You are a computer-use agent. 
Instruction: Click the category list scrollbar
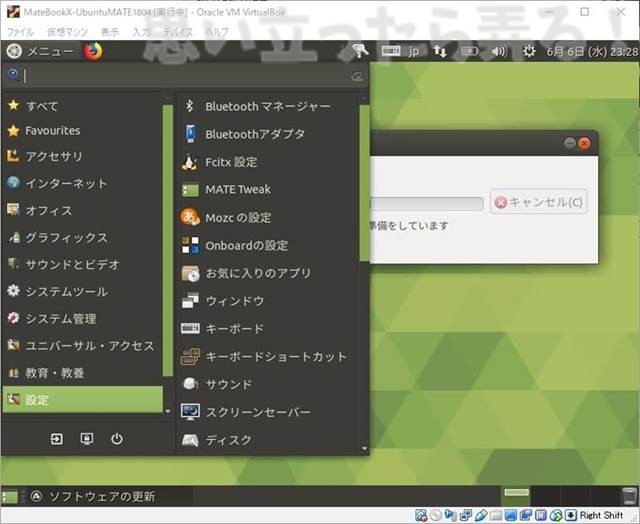click(167, 240)
